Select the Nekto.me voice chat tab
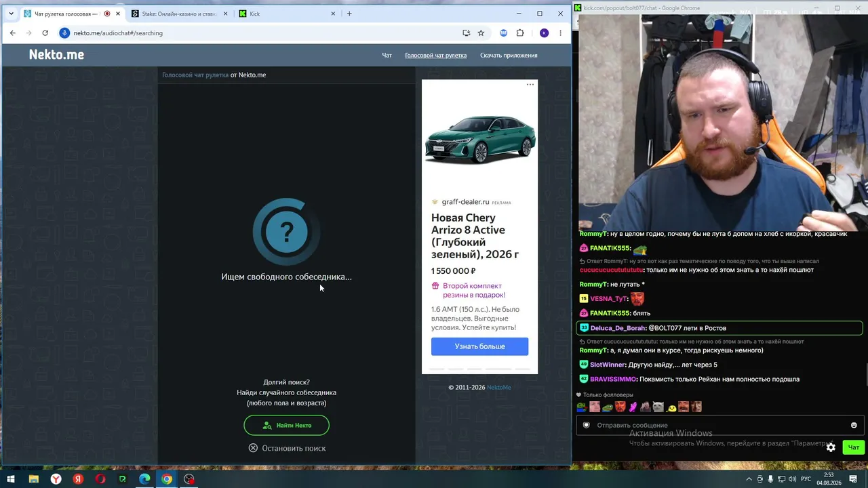Image resolution: width=868 pixels, height=488 pixels. (71, 14)
